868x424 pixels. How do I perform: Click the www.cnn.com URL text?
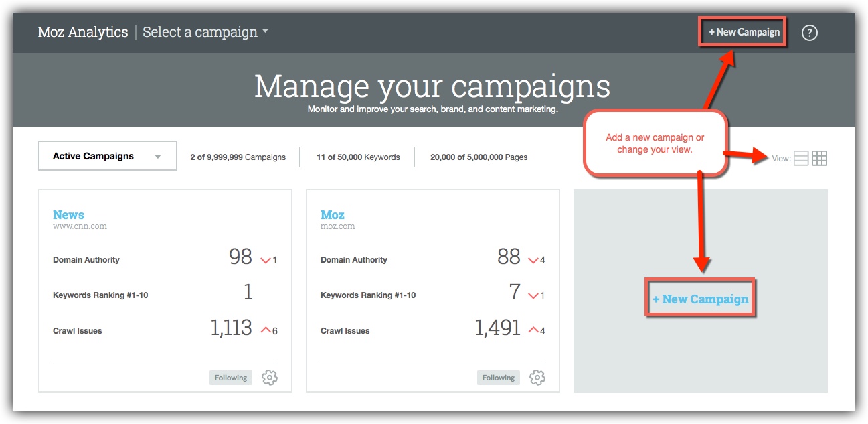[x=80, y=226]
